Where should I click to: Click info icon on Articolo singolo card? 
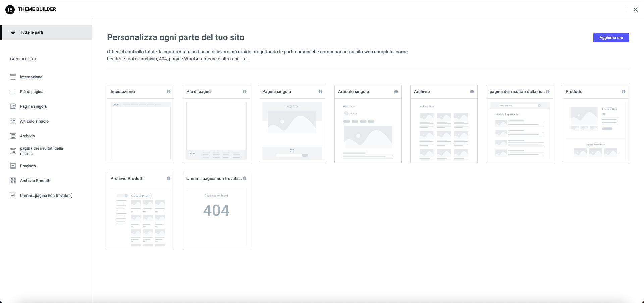pos(396,92)
